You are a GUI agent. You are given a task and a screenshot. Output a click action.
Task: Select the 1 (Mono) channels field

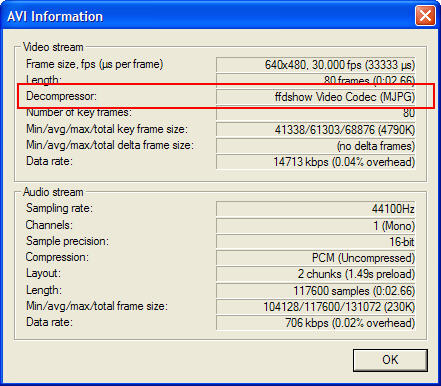pyautogui.click(x=316, y=226)
